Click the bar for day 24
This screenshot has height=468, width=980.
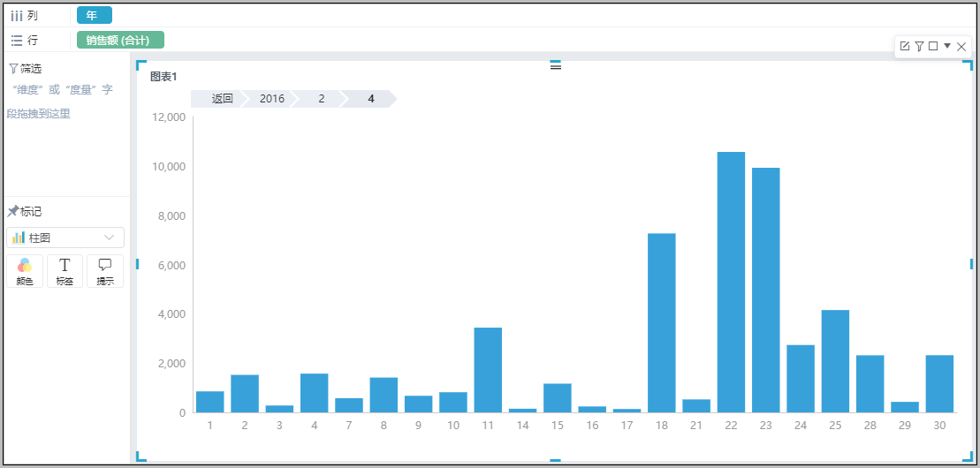pyautogui.click(x=801, y=379)
